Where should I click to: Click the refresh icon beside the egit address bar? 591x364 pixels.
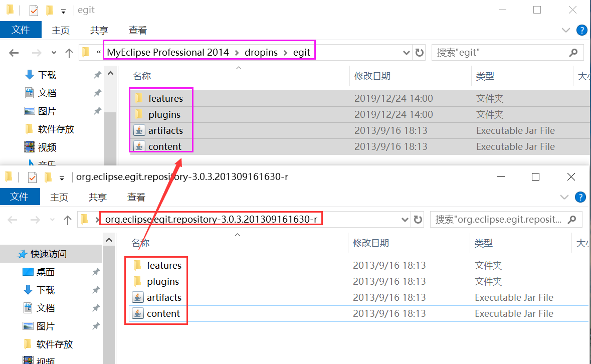(419, 52)
